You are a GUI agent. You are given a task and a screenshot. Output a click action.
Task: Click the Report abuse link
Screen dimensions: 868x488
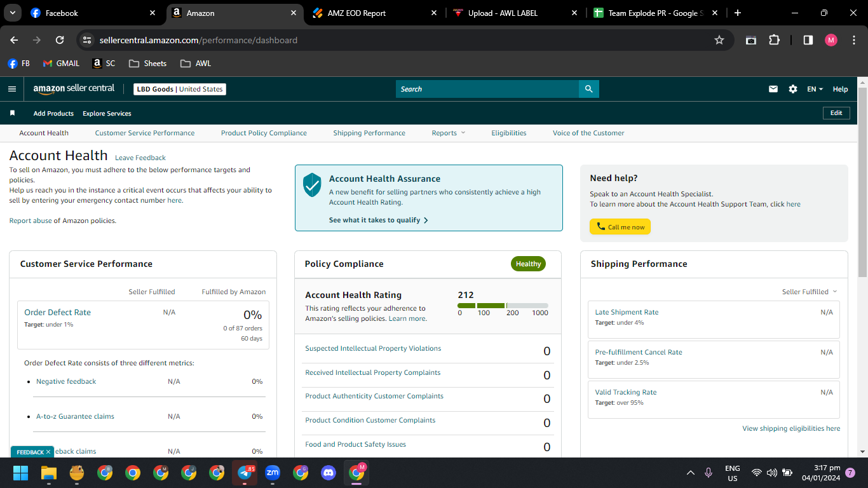click(31, 220)
